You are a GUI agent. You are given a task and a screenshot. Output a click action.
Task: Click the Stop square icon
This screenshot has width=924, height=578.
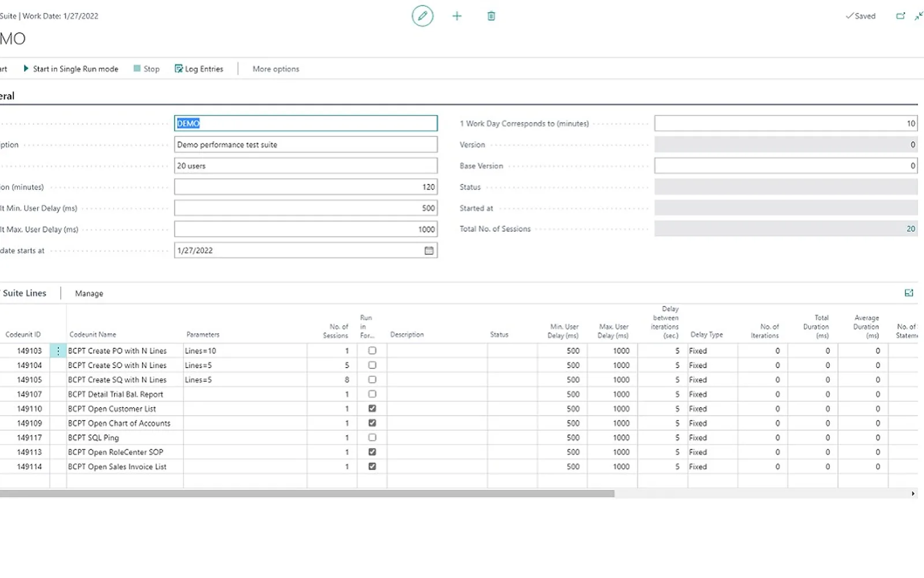pos(137,68)
